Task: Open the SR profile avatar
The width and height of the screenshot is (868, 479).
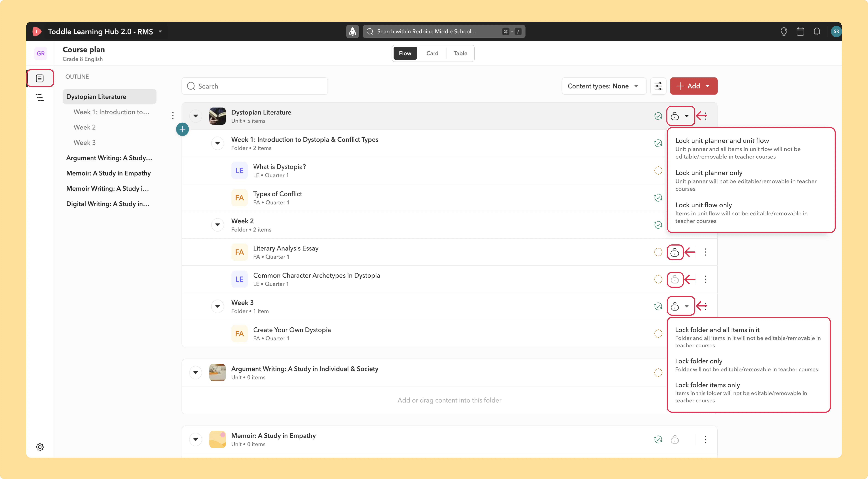Action: click(836, 31)
